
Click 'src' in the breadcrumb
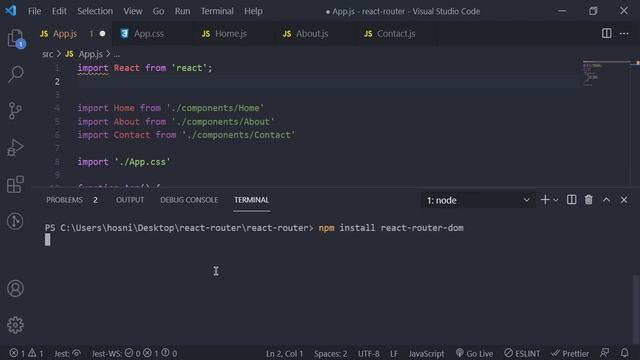click(47, 54)
